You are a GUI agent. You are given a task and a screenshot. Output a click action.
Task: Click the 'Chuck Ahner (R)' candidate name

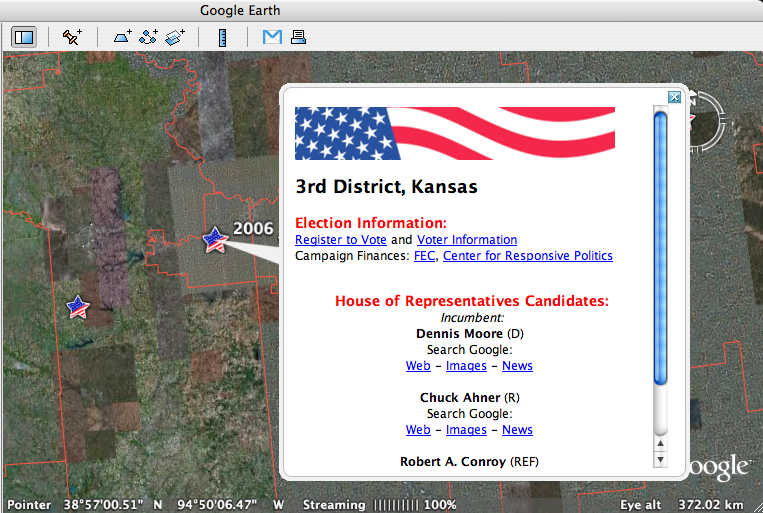click(x=470, y=398)
